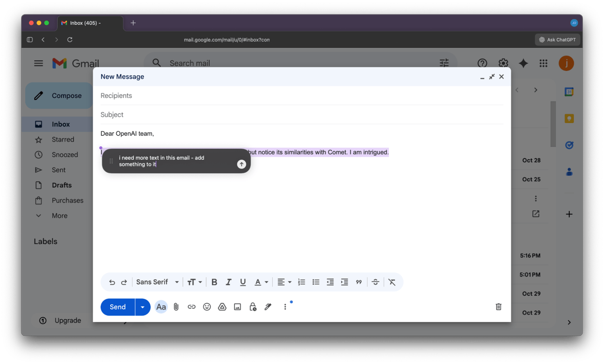604x364 pixels.
Task: Open the text color dropdown
Action: [x=261, y=282]
